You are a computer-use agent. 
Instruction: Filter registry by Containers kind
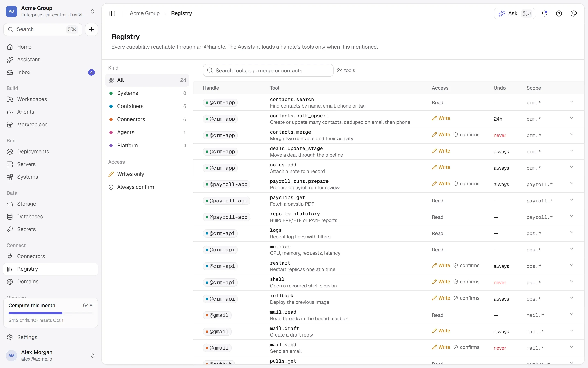[147, 106]
